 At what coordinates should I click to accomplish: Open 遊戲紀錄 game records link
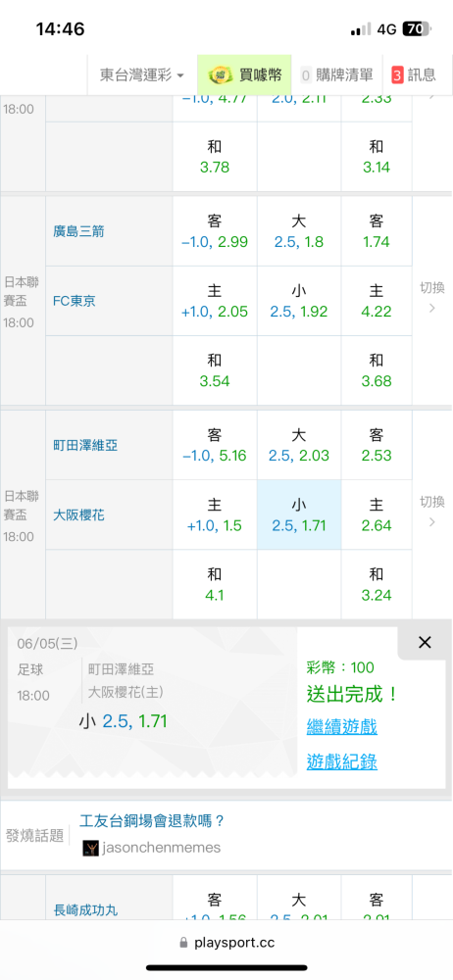[x=341, y=761]
